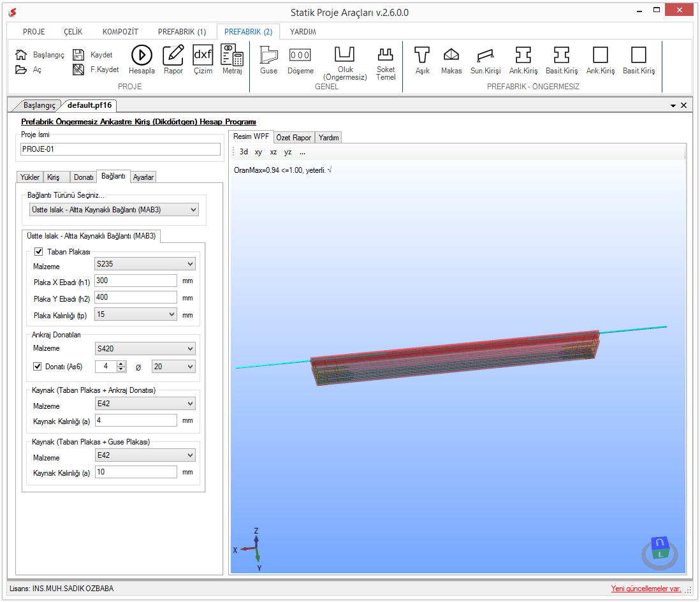This screenshot has width=700, height=602.
Task: Open the Yükler tab
Action: pos(30,177)
